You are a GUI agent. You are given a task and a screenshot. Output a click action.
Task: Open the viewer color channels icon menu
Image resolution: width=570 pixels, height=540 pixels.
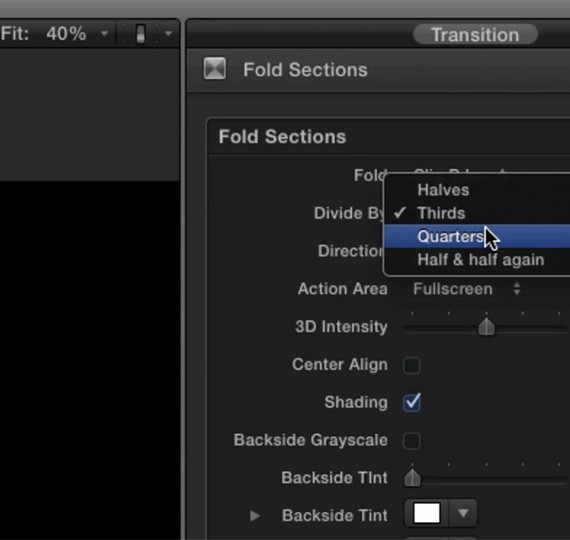141,33
